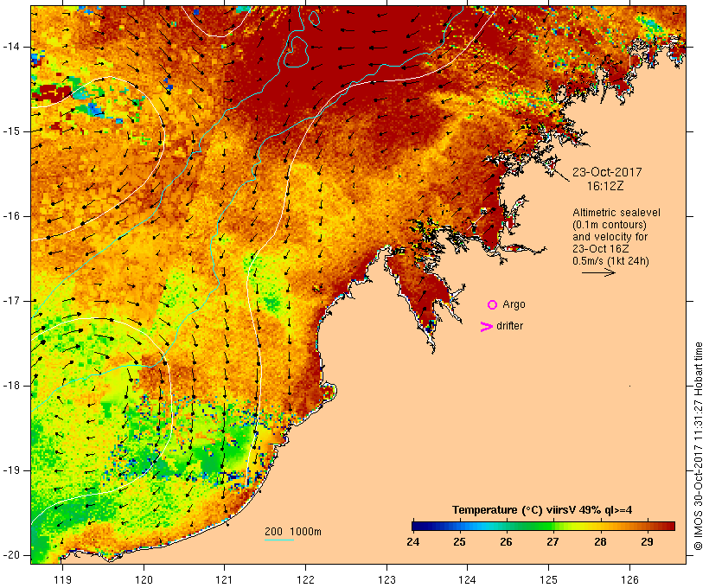709x588 pixels.
Task: Click the 'Altimetric sealevel' text line
Action: pyautogui.click(x=616, y=213)
